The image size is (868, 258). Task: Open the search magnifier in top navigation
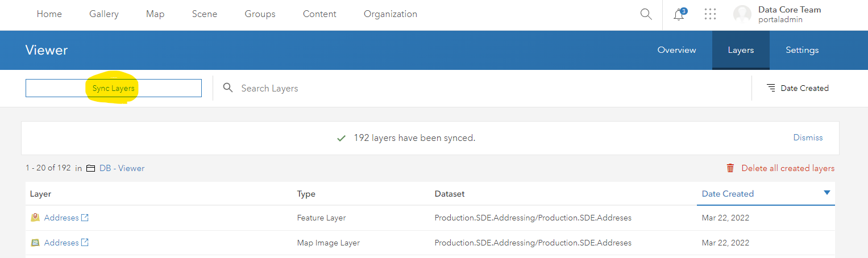point(646,14)
